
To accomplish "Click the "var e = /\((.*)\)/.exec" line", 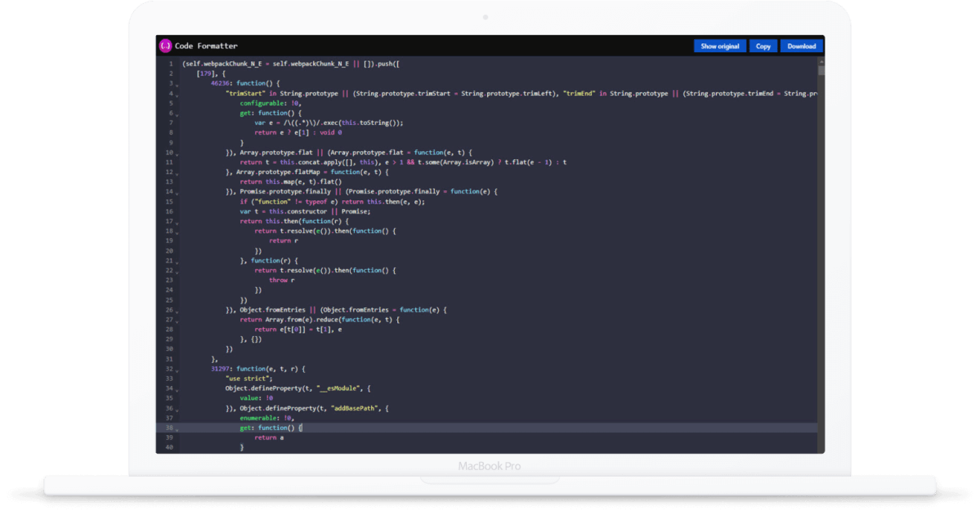I will [329, 123].
